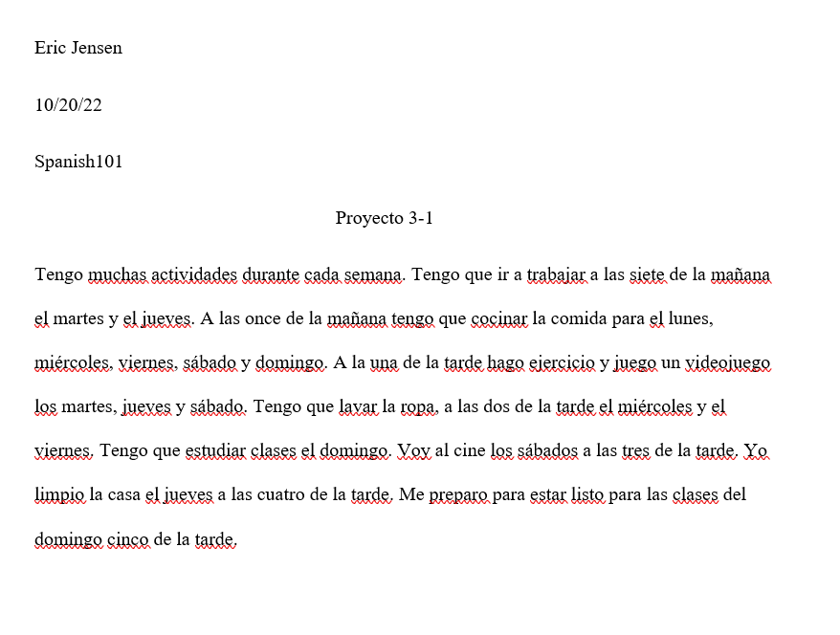
Task: Click the word "durante"
Action: pyautogui.click(x=271, y=274)
